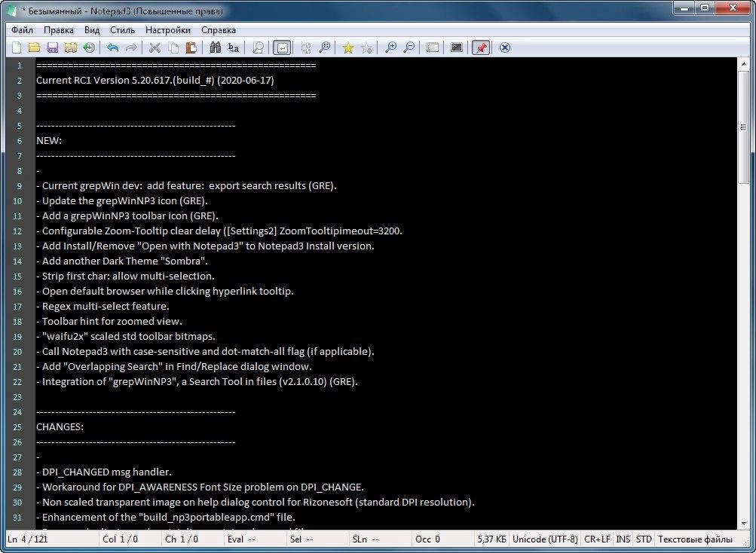Click line number 25 in margin
Image resolution: width=756 pixels, height=553 pixels.
tap(17, 427)
